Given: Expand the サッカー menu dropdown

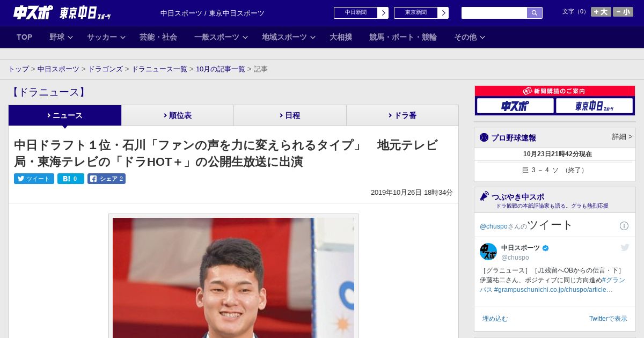Looking at the screenshot, I should tap(106, 37).
